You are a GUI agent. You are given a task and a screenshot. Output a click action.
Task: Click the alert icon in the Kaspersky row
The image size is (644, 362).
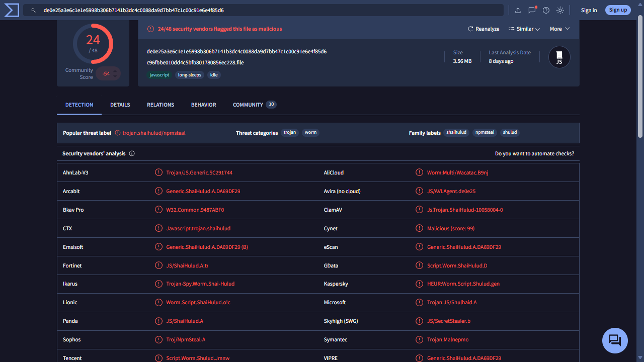pos(419,284)
